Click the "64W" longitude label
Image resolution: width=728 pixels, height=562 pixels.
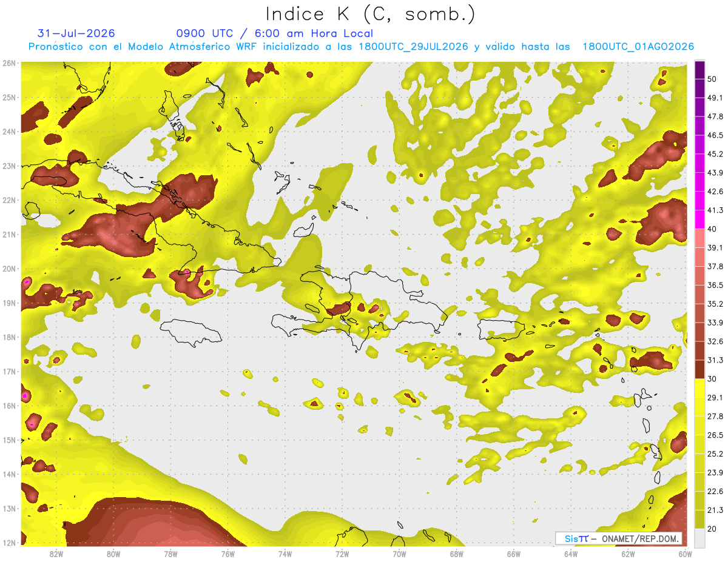click(x=571, y=554)
